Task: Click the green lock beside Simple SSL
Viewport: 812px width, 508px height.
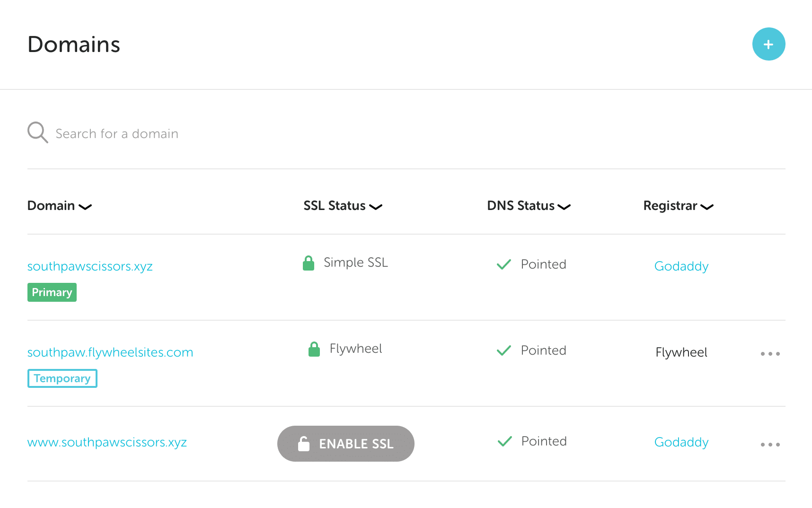Action: [x=309, y=263]
